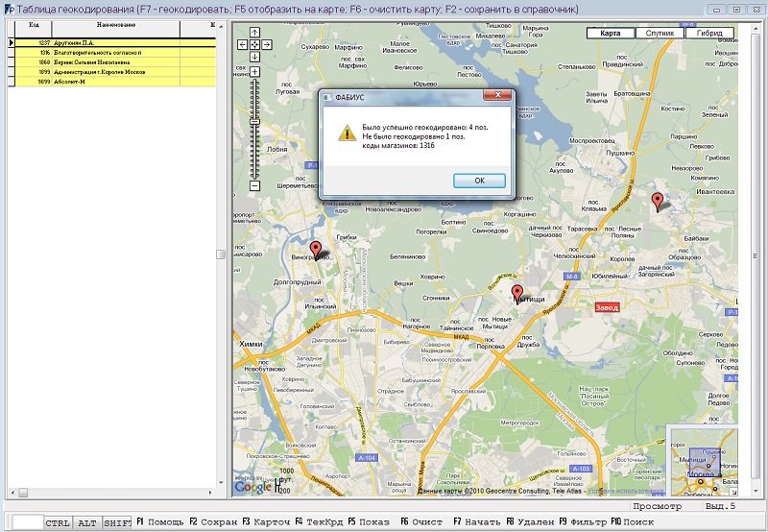Click F7 Начать in bottom bar
The width and height of the screenshot is (768, 532).
pyautogui.click(x=477, y=522)
